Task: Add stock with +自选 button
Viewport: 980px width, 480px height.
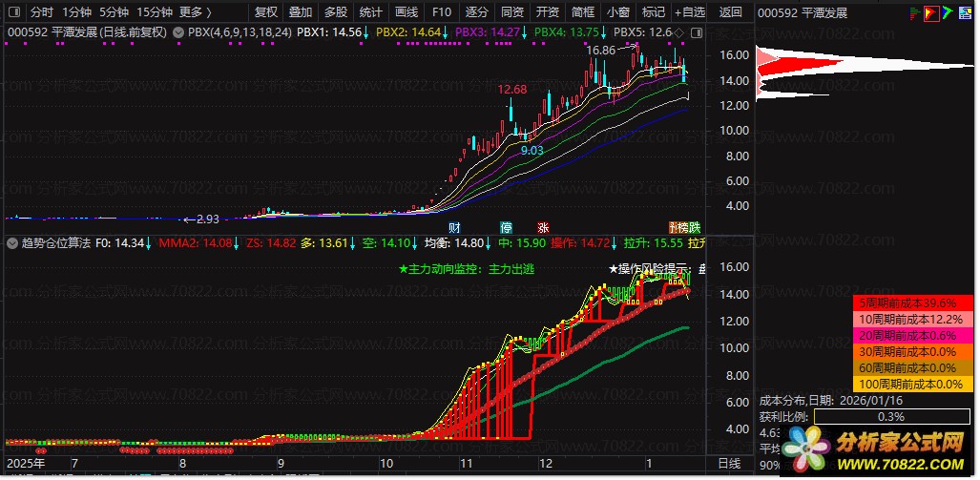Action: click(690, 11)
